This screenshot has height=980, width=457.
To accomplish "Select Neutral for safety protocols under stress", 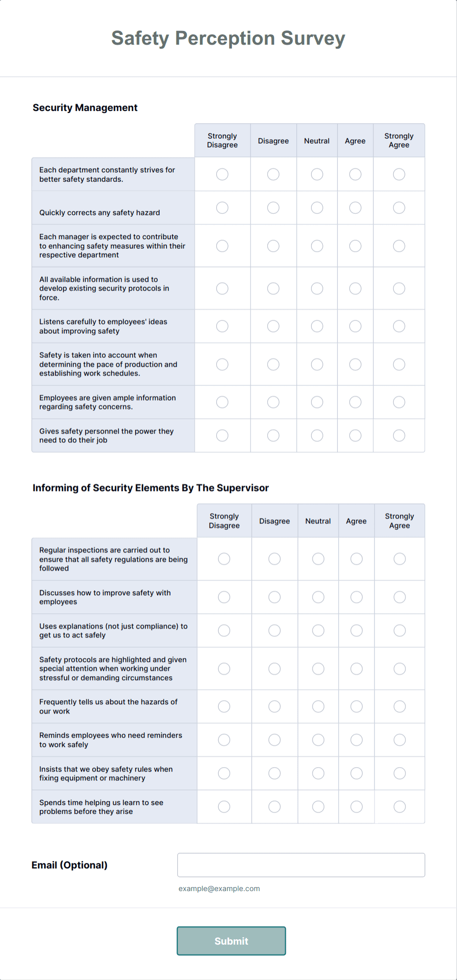I will (x=318, y=668).
